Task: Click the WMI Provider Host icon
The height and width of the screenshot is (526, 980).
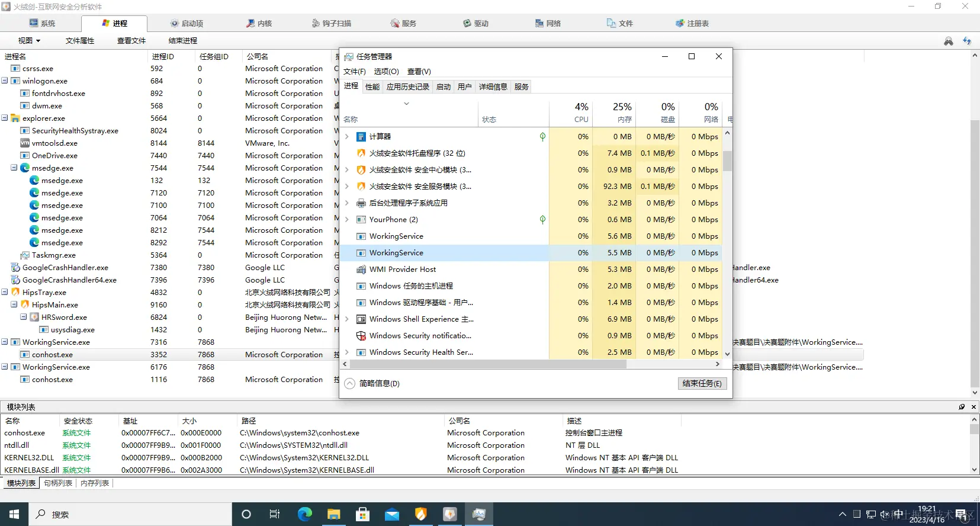Action: click(361, 270)
